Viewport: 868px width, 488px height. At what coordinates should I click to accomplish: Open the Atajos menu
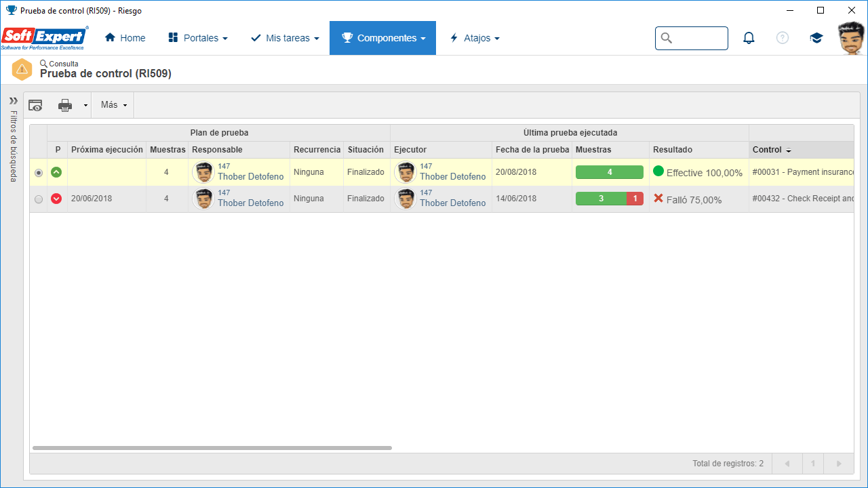tap(475, 38)
